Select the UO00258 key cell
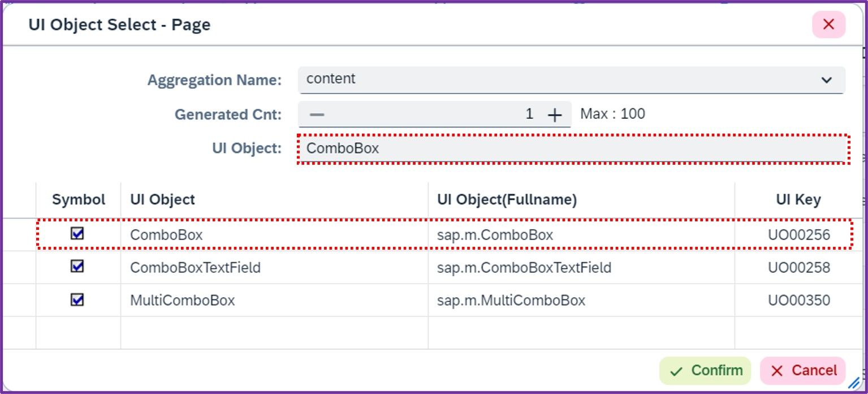This screenshot has width=868, height=394. (798, 267)
